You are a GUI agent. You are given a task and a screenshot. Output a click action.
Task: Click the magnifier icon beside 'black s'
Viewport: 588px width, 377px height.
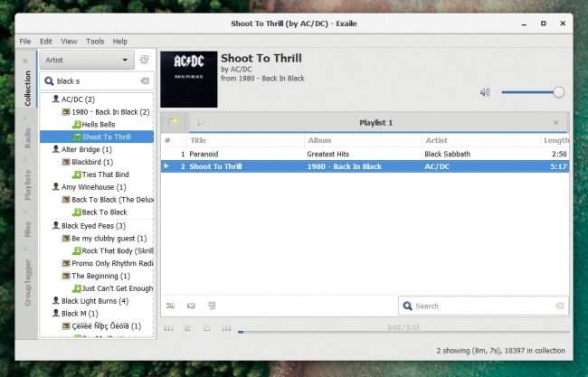click(x=49, y=81)
